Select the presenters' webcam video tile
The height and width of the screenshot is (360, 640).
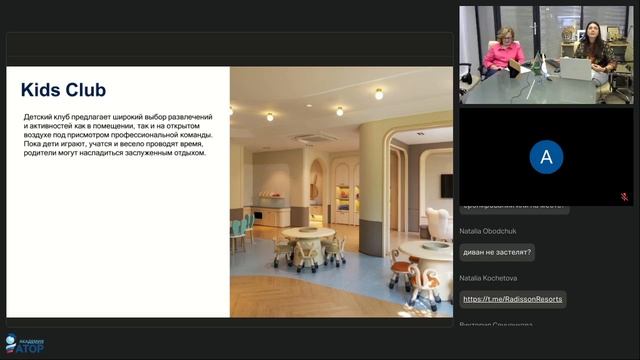point(546,55)
